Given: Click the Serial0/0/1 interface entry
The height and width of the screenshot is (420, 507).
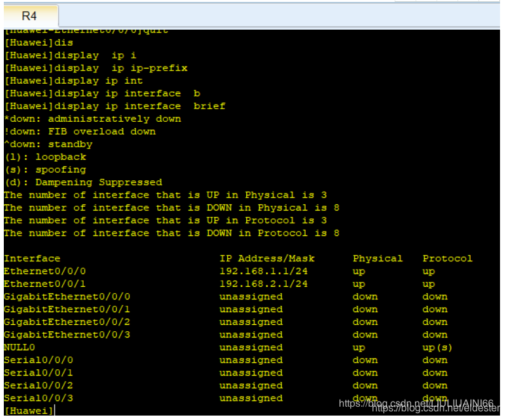Looking at the screenshot, I should [39, 372].
